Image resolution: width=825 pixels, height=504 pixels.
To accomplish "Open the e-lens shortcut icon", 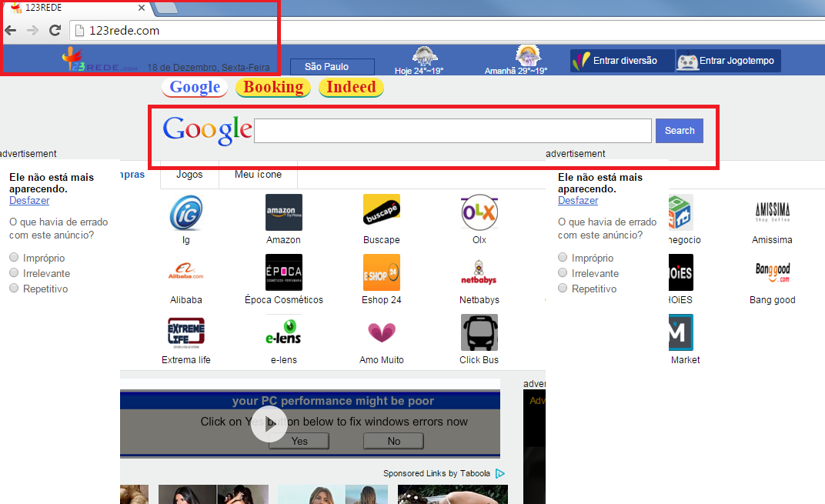I will [283, 332].
